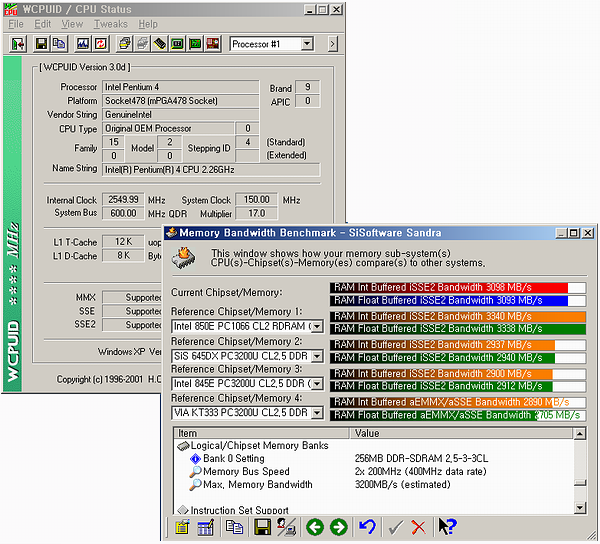
Task: Open the Help menu in WCPUID
Action: (x=148, y=24)
